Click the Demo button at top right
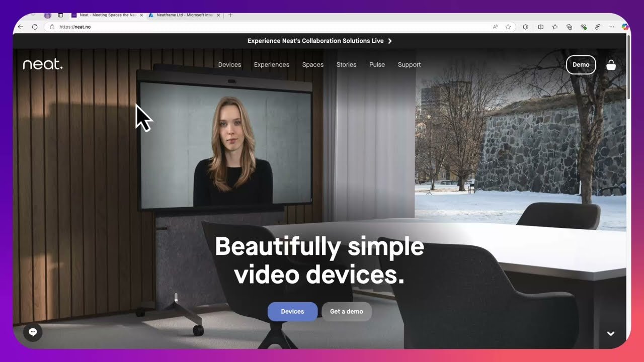This screenshot has height=362, width=644. point(581,64)
